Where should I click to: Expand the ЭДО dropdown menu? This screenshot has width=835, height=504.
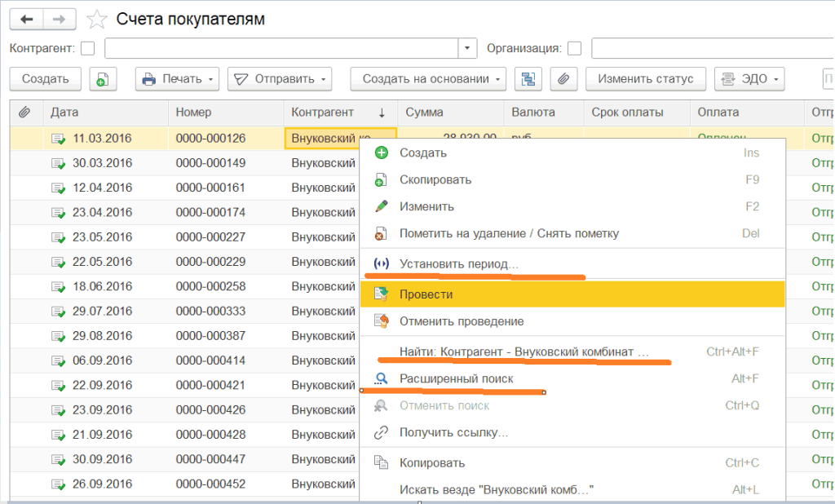749,79
